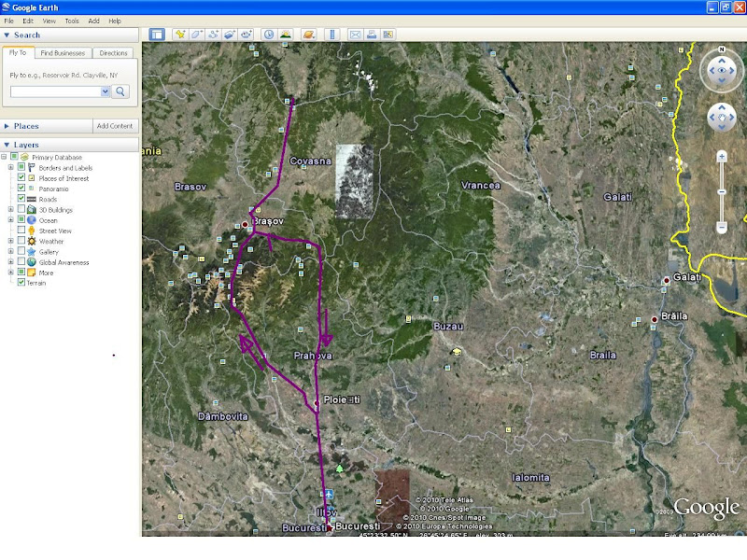Image resolution: width=747 pixels, height=560 pixels.
Task: Show historical imagery clock icon
Action: [x=269, y=35]
